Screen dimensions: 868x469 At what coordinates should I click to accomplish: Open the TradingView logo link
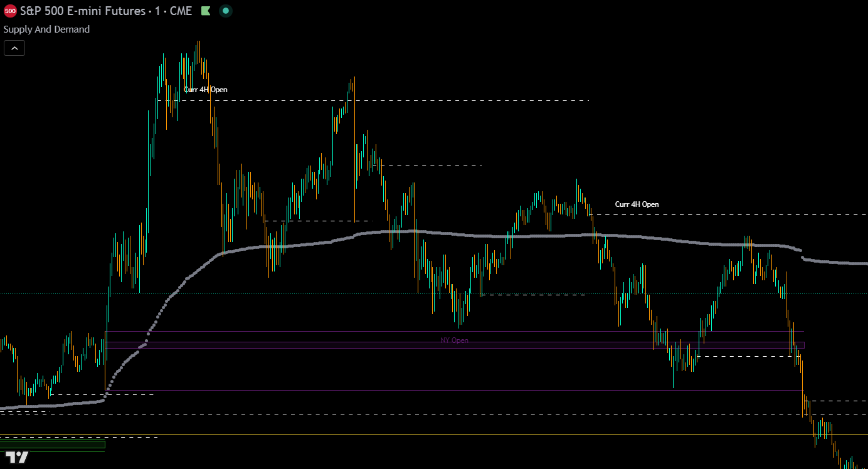17,457
